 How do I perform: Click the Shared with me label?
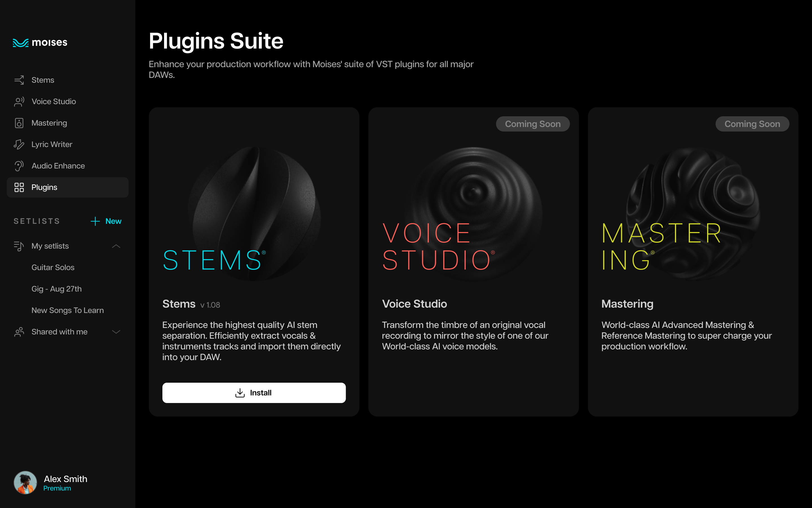[59, 332]
